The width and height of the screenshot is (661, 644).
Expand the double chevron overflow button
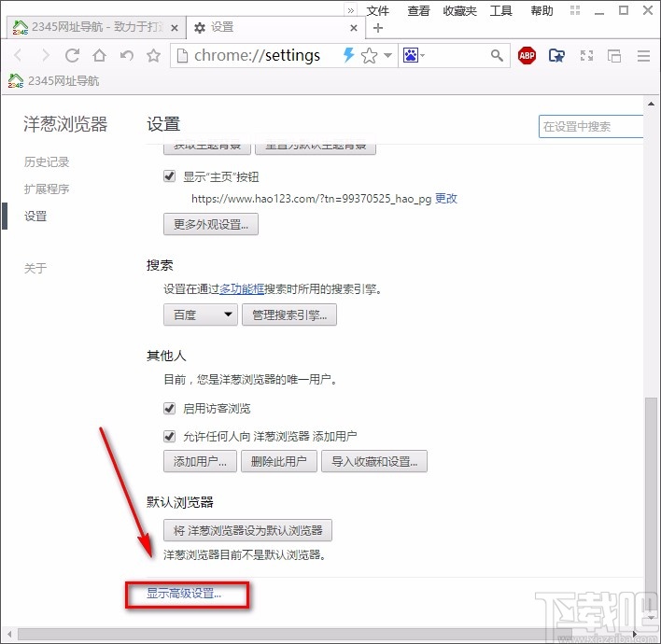point(351,10)
